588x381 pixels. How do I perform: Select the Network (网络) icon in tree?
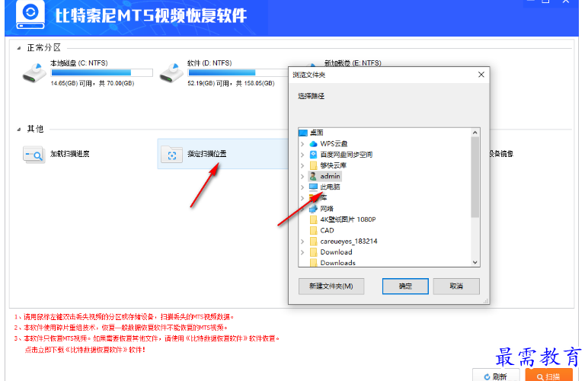click(x=313, y=209)
